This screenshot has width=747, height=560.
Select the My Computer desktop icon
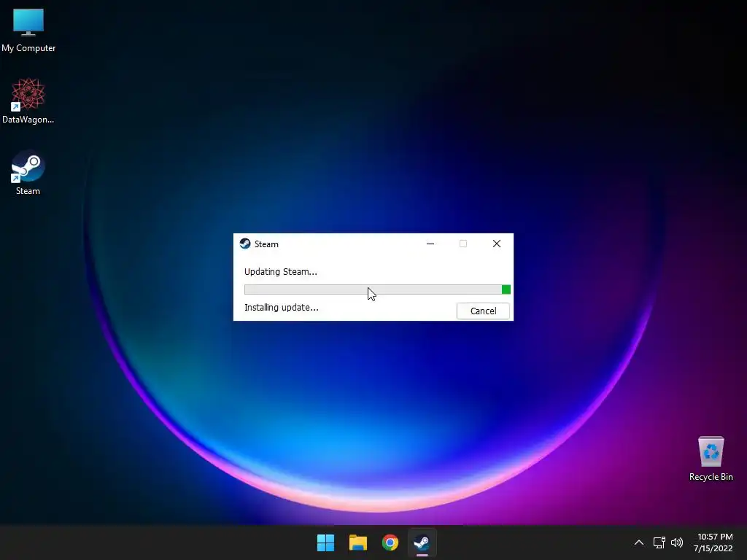(x=28, y=29)
